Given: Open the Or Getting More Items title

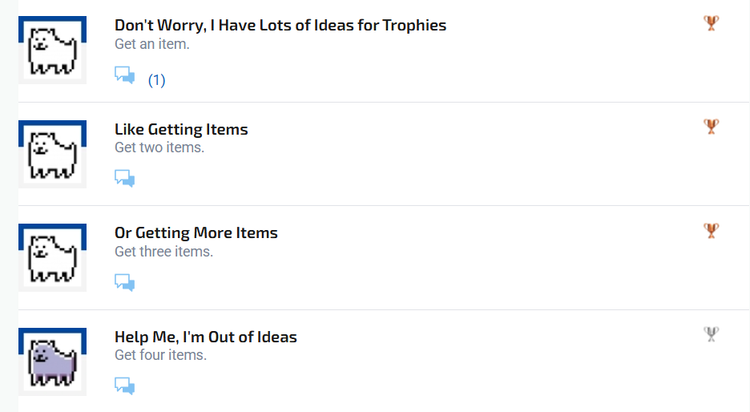Looking at the screenshot, I should [196, 233].
